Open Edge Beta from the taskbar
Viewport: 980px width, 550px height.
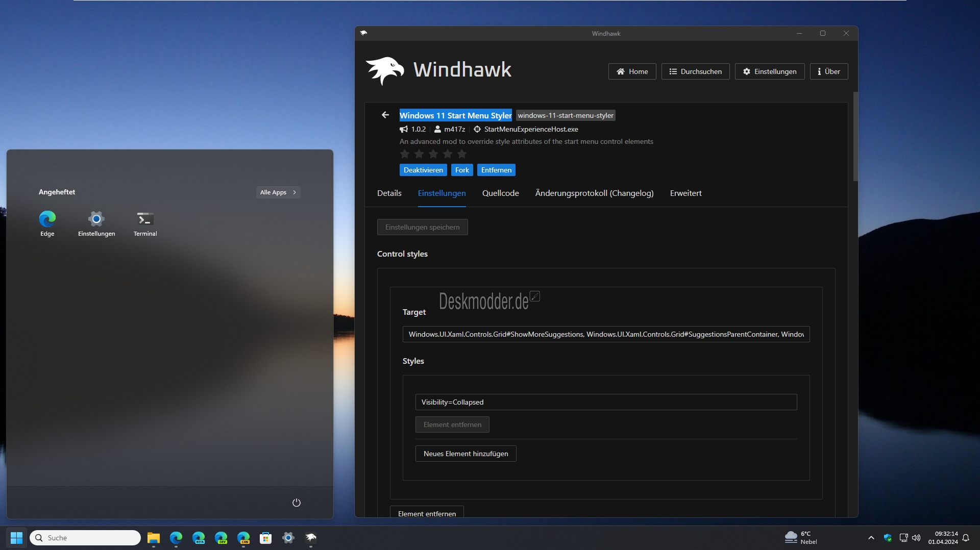(x=199, y=538)
